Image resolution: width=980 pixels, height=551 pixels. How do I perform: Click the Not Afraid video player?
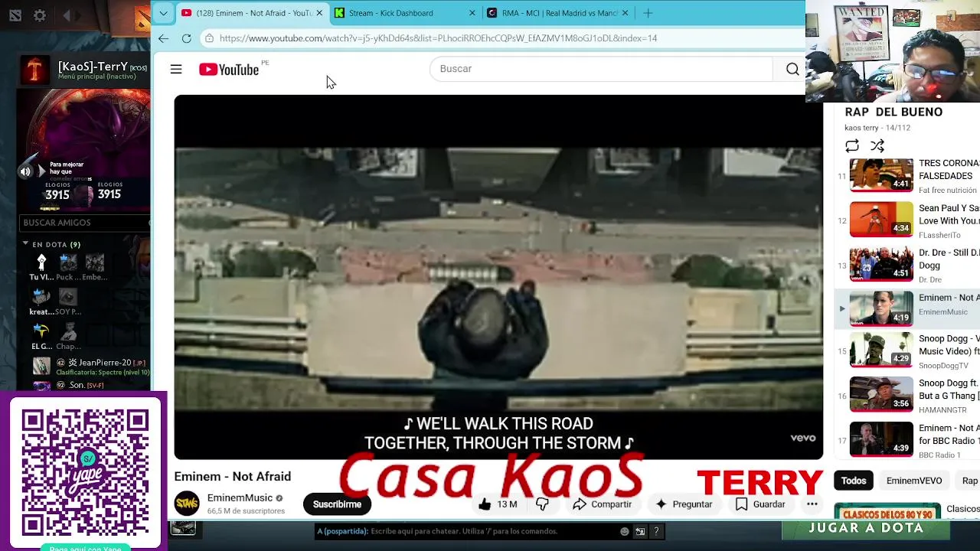[x=498, y=277]
